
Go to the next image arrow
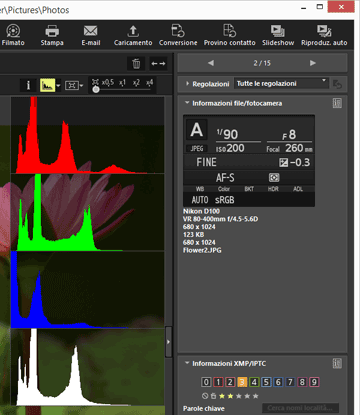tap(312, 63)
